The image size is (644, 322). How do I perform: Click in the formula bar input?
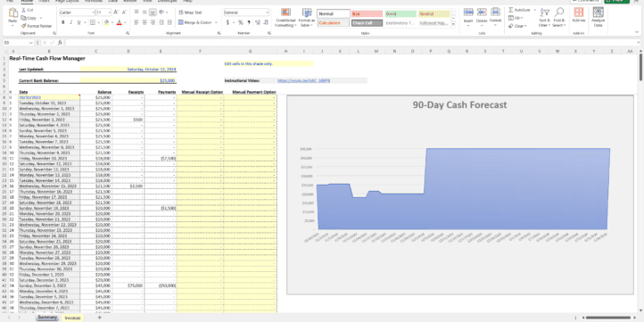click(x=352, y=42)
